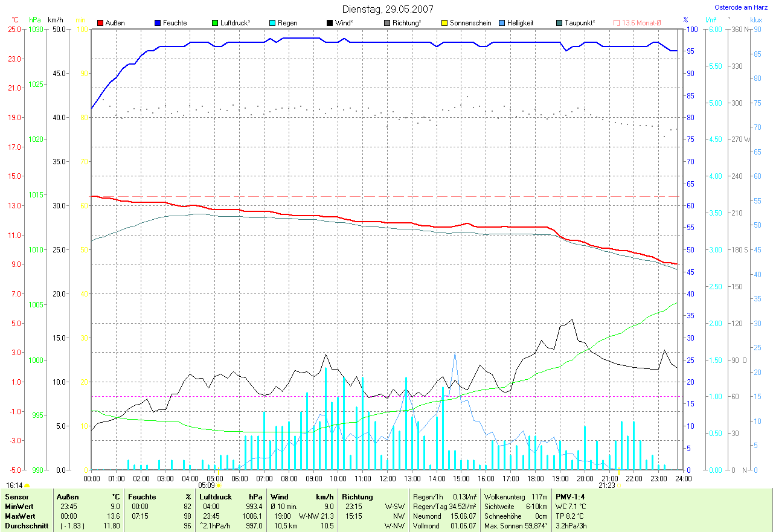Click the Durchschnitt row label
The height and width of the screenshot is (532, 773).
click(25, 526)
